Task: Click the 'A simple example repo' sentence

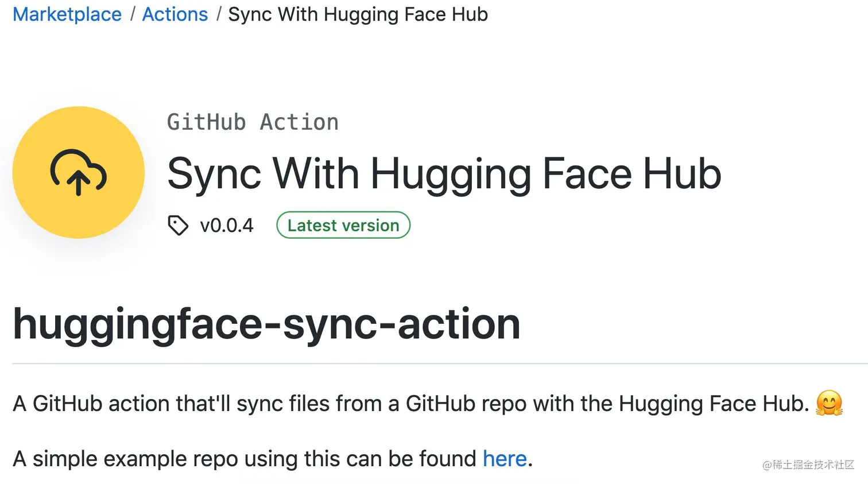Action: point(273,459)
